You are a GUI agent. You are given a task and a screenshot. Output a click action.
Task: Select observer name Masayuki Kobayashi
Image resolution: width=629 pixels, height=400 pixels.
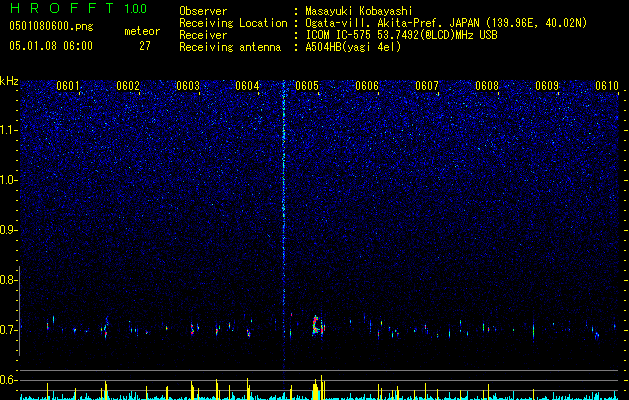359,11
